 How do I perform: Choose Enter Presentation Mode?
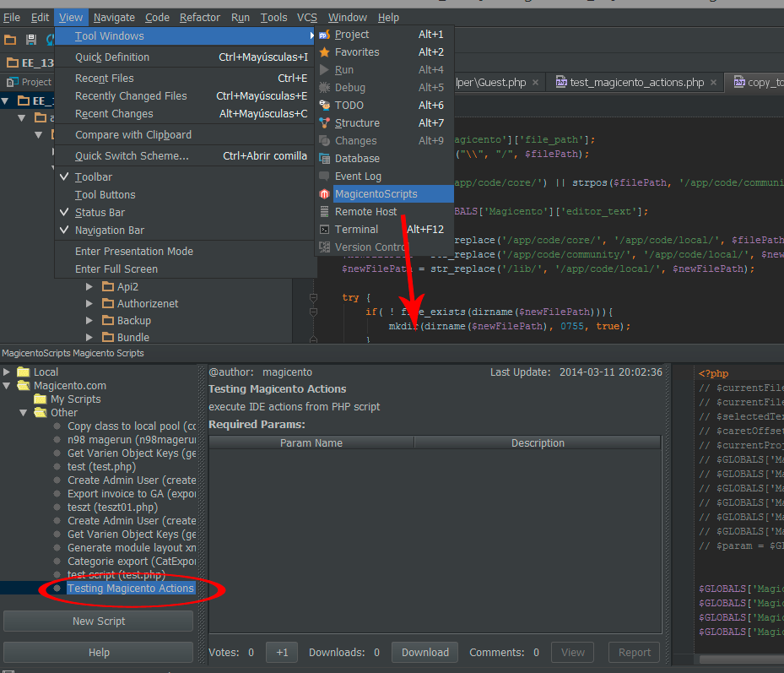click(185, 251)
